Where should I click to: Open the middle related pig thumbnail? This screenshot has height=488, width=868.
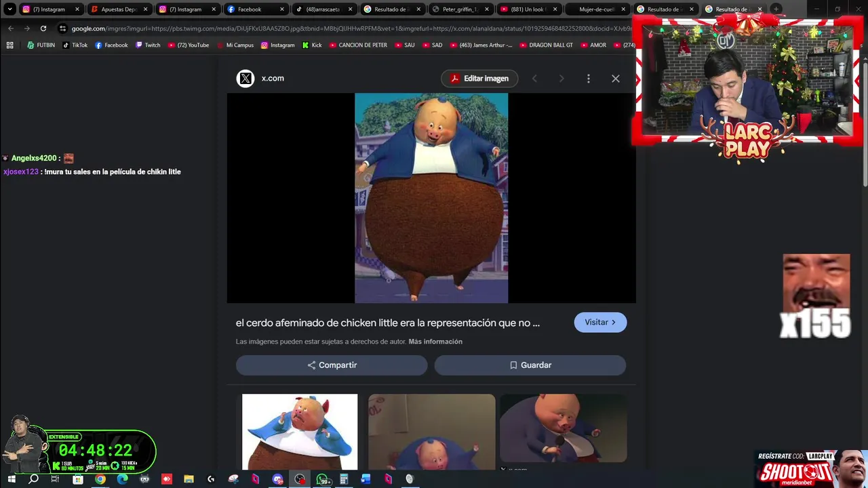click(432, 432)
